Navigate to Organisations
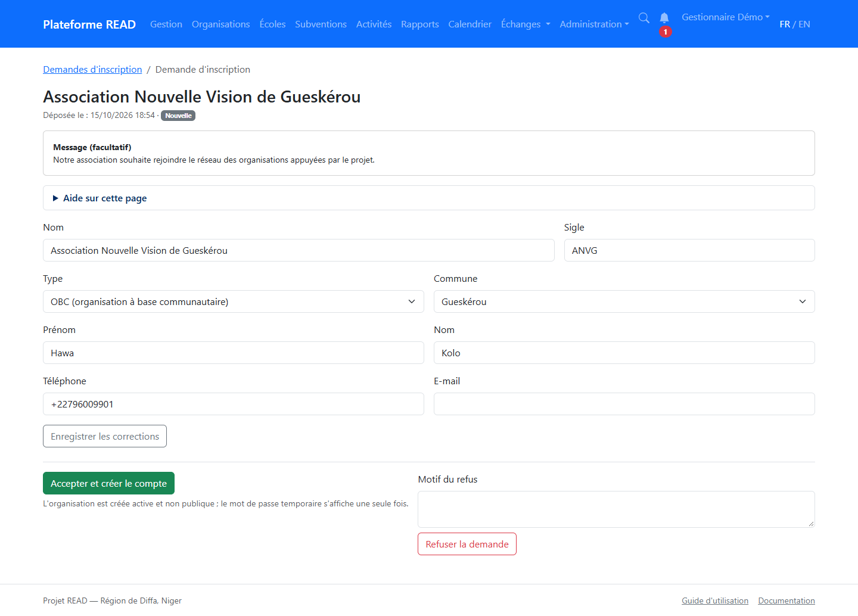 221,24
